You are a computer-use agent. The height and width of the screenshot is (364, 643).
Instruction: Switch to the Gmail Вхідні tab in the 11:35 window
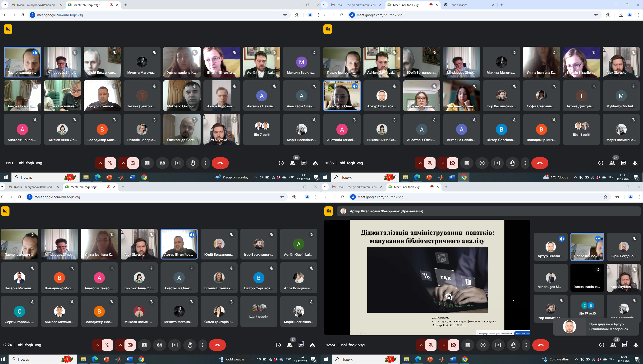pos(356,5)
